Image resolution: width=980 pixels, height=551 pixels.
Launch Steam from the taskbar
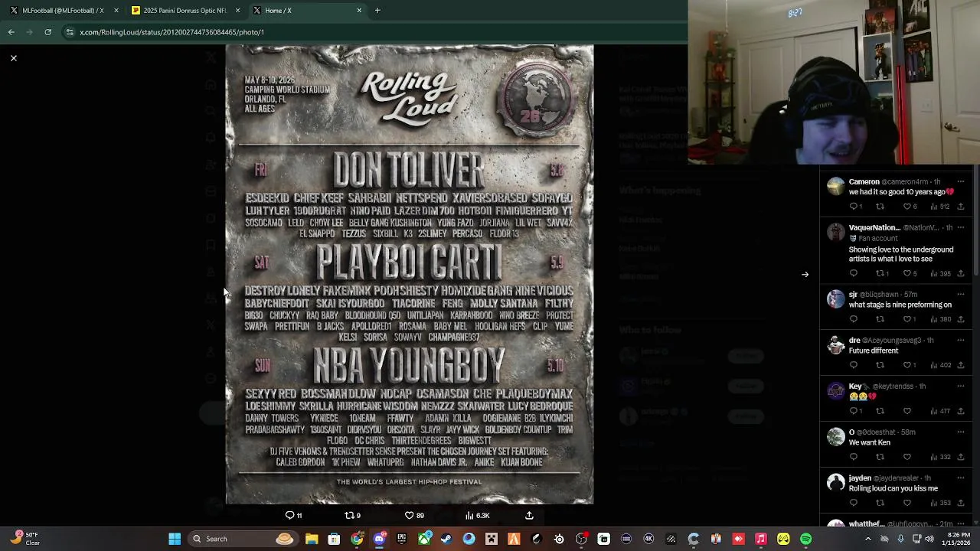tap(446, 539)
